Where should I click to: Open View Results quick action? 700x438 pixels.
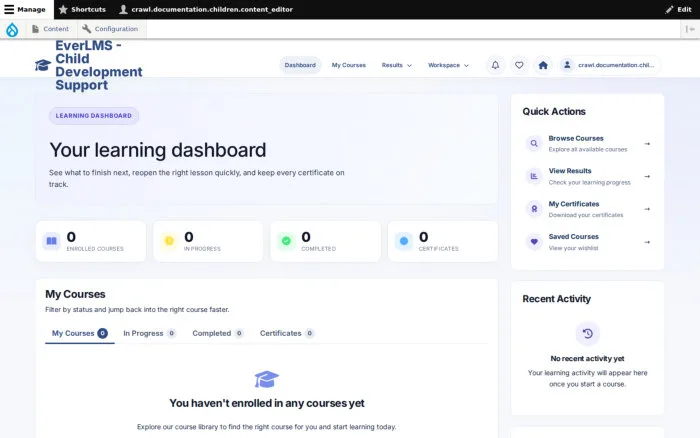coord(588,176)
